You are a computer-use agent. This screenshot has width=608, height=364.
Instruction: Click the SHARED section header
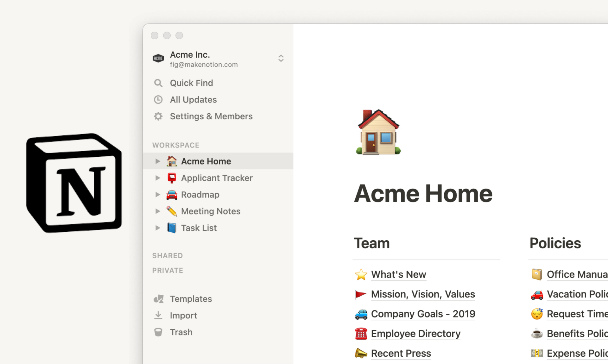tap(167, 256)
